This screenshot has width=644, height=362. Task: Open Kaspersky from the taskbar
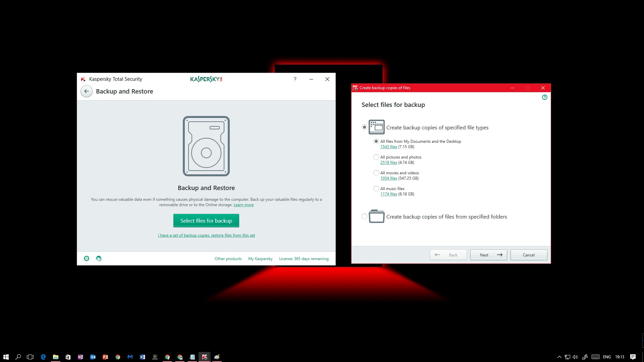205,357
